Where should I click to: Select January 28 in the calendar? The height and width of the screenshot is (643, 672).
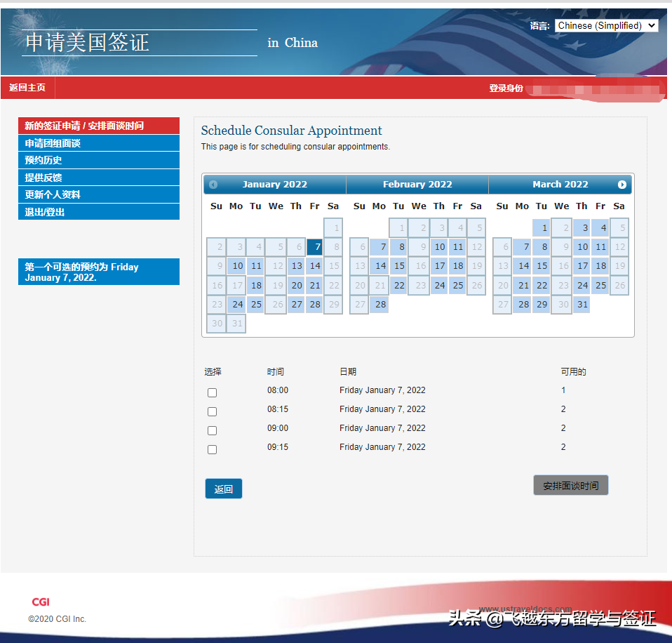(x=314, y=304)
